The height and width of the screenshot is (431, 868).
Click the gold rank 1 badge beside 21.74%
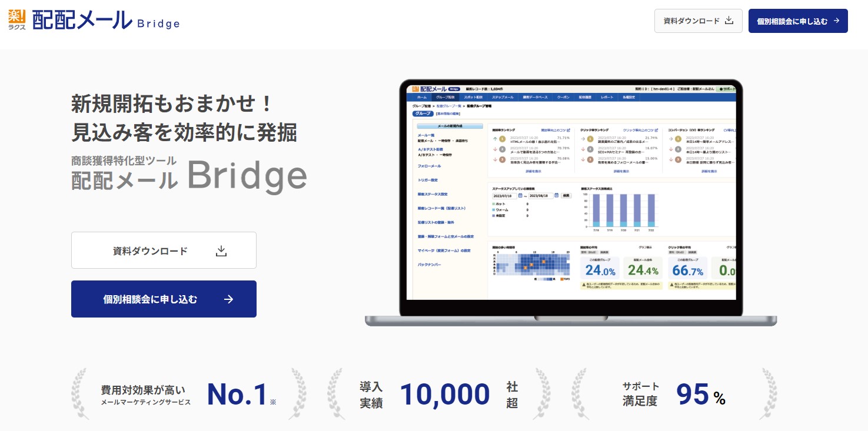pyautogui.click(x=590, y=139)
